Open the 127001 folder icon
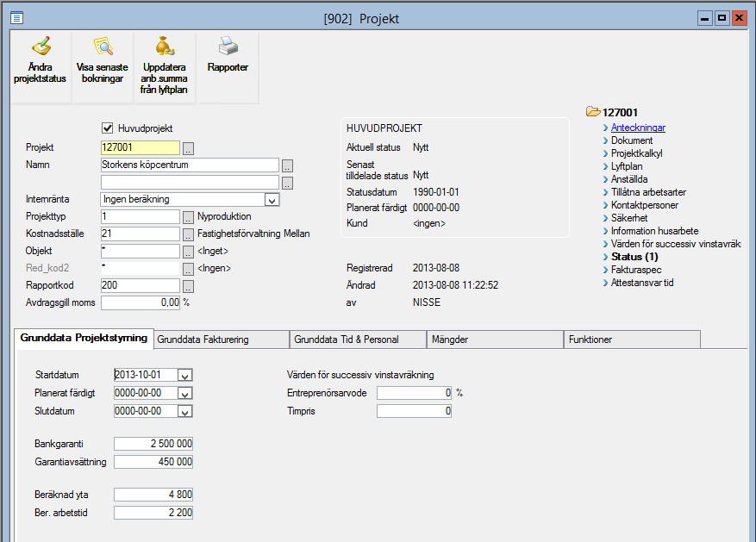 tap(593, 112)
